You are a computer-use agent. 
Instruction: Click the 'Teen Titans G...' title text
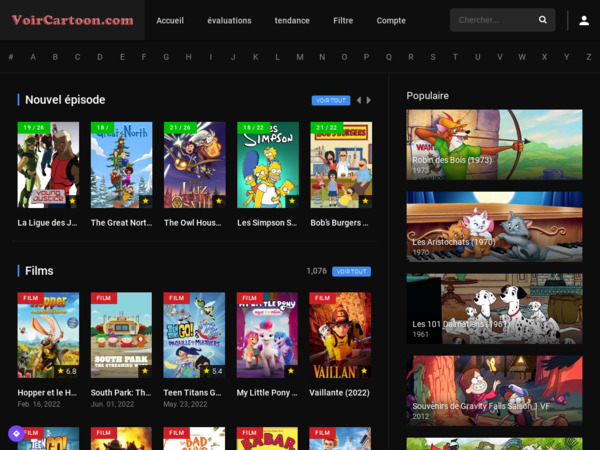pos(192,393)
